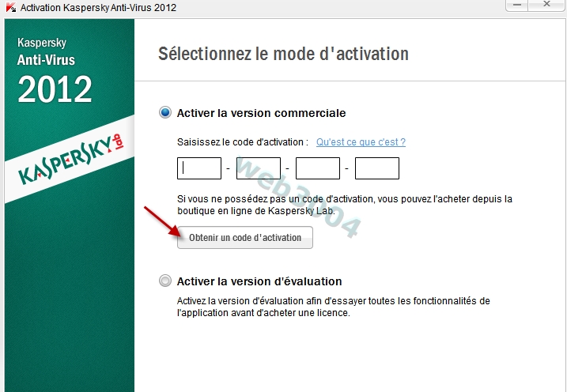
Task: Click the Kaspersky Lab logo banner
Action: tap(70, 159)
